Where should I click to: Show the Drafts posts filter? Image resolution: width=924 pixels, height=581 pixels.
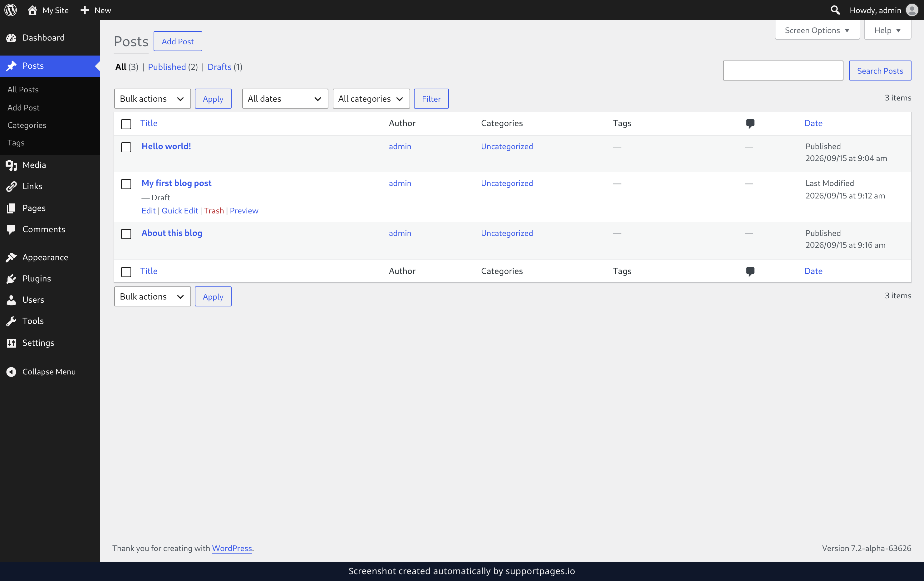click(219, 67)
